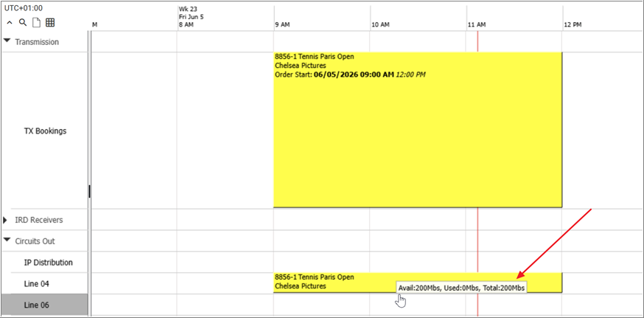644x318 pixels.
Task: Click the Order Start date text in the booking
Action: coord(349,75)
